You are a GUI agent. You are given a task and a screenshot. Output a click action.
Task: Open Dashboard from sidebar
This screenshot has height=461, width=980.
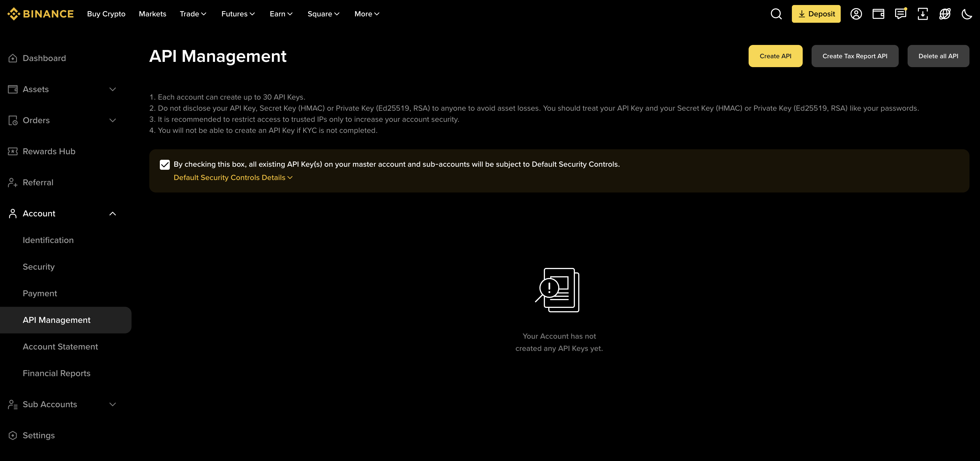44,58
